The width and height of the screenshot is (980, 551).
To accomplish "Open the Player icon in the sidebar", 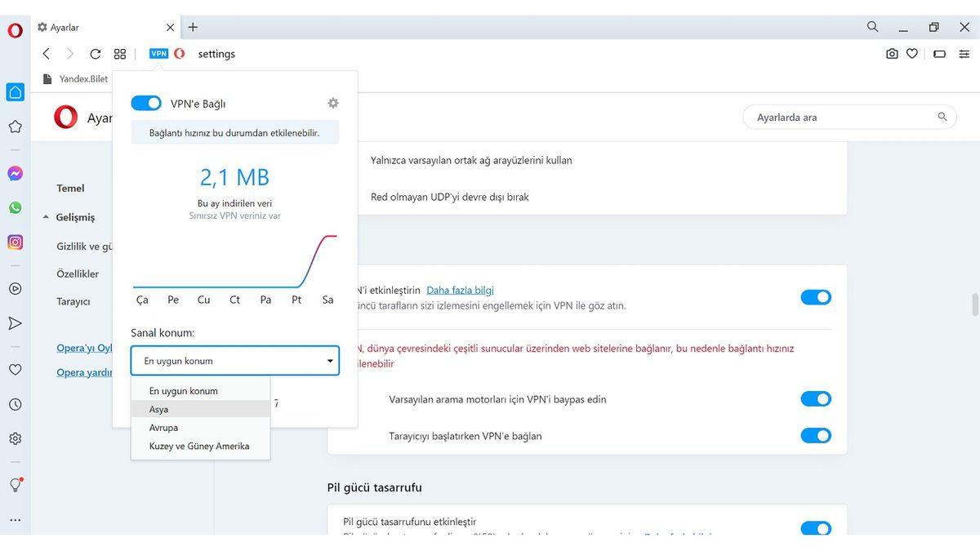I will [15, 288].
